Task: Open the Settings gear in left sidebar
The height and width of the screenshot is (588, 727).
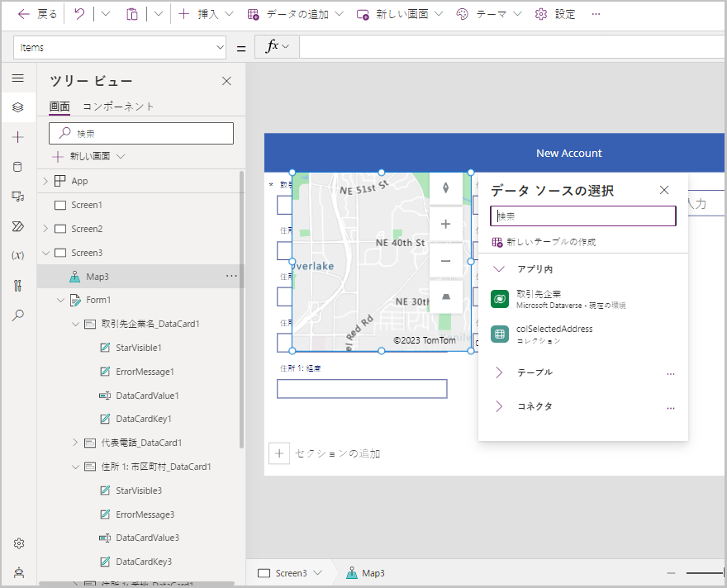Action: click(17, 543)
